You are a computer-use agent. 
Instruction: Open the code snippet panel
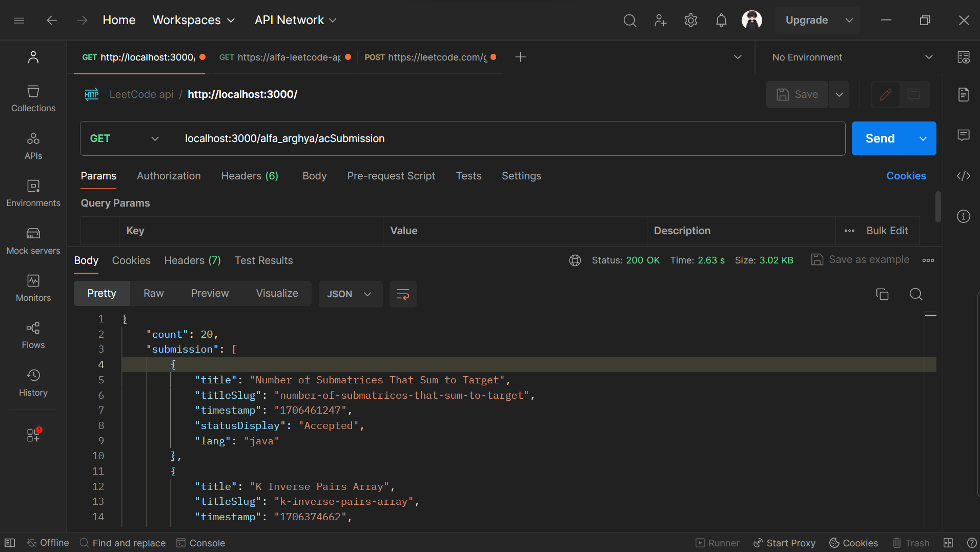click(963, 176)
